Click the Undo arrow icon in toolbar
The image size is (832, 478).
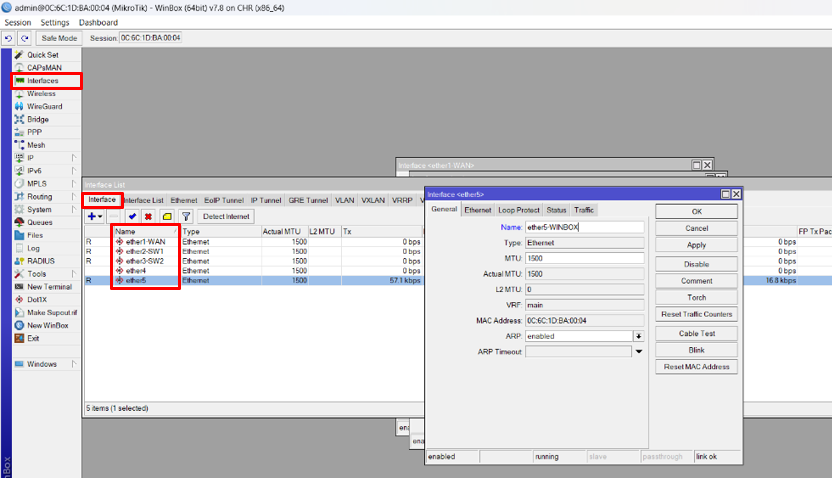pos(9,38)
